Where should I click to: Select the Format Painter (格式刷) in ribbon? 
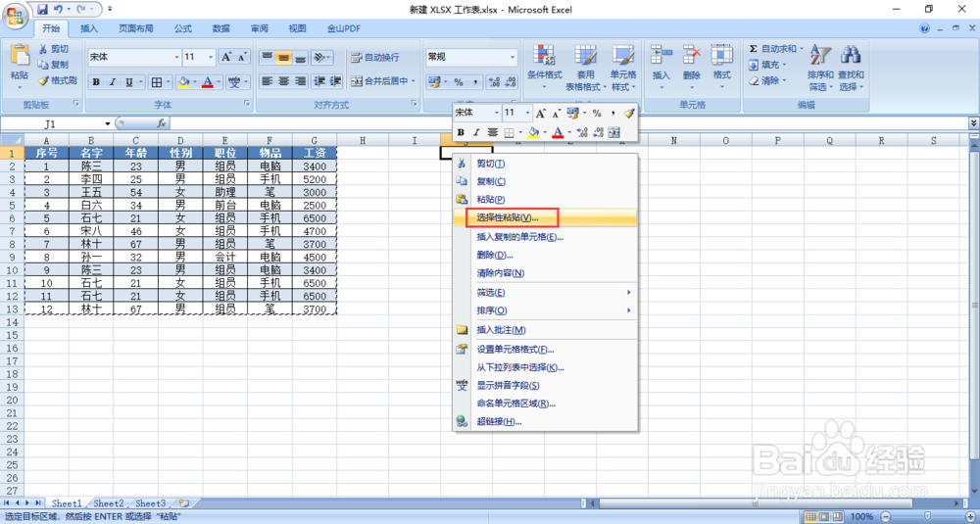pos(57,80)
